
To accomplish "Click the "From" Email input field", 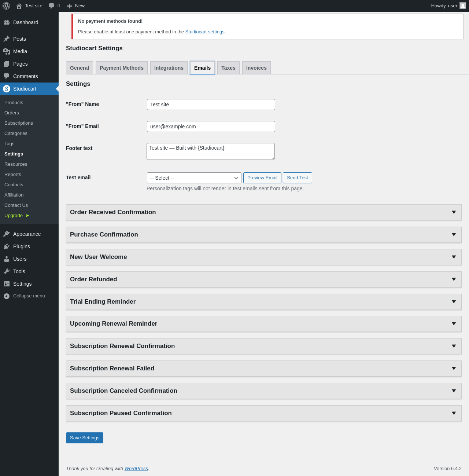I will point(211,127).
